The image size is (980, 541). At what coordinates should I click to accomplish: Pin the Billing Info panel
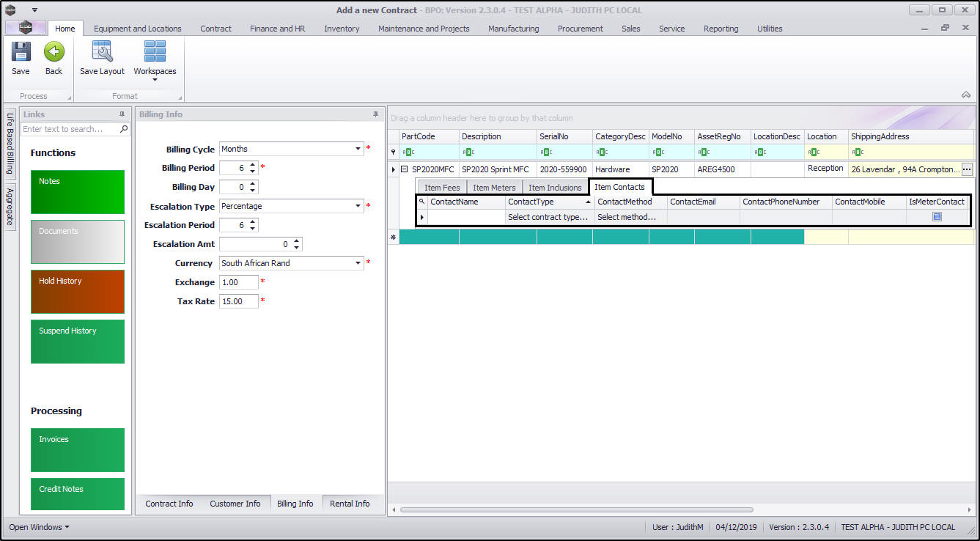coord(376,114)
